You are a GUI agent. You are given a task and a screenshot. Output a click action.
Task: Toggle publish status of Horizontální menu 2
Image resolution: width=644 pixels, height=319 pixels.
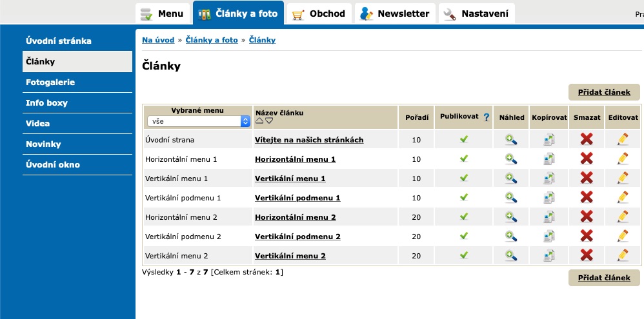464,217
